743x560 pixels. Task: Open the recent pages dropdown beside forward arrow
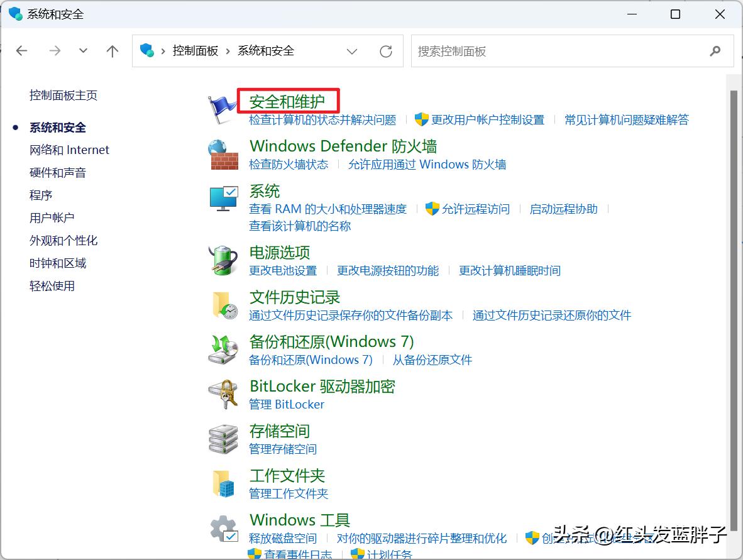click(83, 52)
